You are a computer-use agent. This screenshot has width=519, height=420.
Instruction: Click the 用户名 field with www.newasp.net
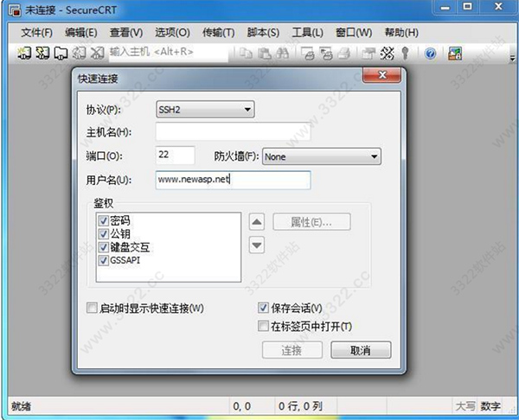pos(233,180)
